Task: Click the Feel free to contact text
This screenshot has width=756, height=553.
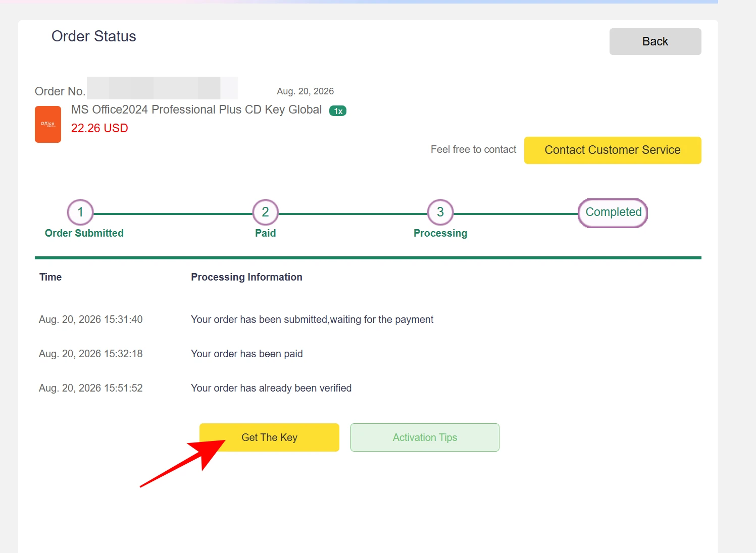Action: pos(473,149)
